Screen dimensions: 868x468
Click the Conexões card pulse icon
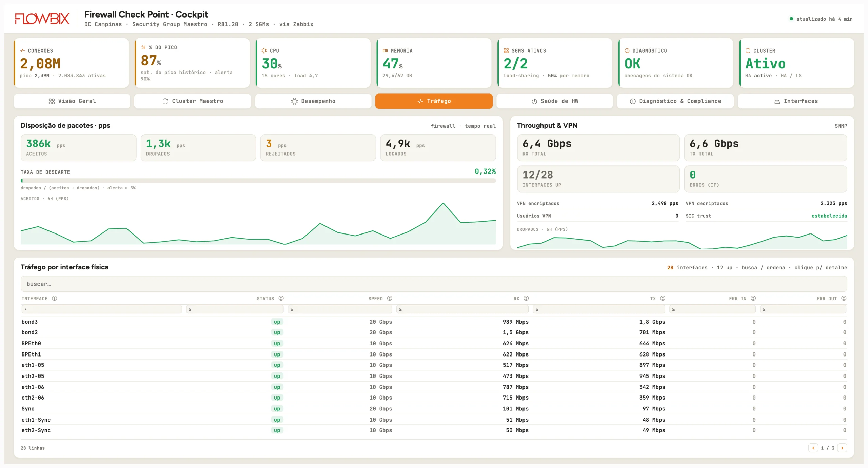pos(23,50)
